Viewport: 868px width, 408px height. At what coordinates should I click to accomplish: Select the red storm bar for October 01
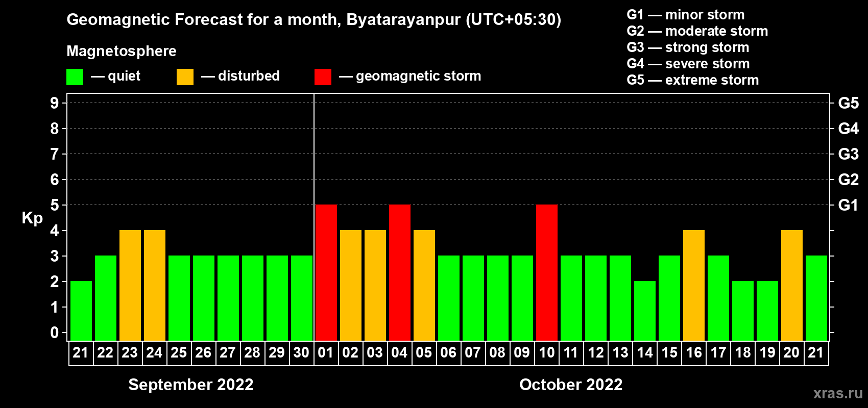(x=326, y=272)
